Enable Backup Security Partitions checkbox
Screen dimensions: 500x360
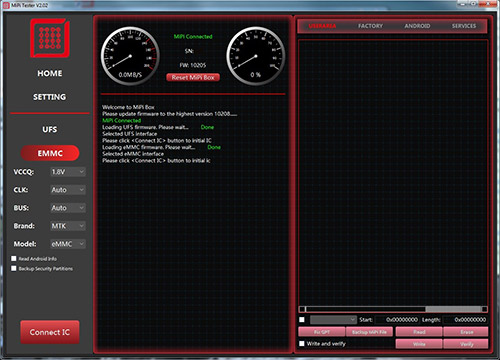tap(14, 269)
